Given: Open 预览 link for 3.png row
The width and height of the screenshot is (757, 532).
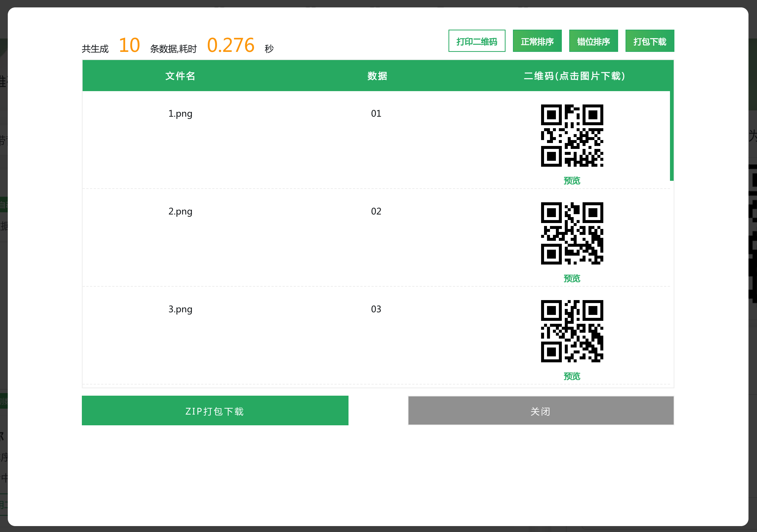Looking at the screenshot, I should (572, 376).
